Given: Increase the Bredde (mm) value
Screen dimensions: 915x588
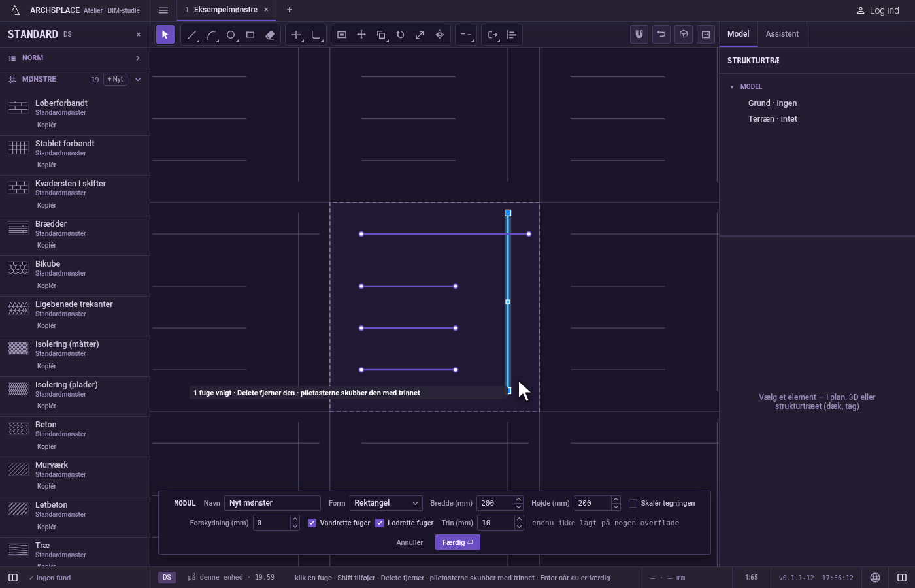Looking at the screenshot, I should coord(518,500).
